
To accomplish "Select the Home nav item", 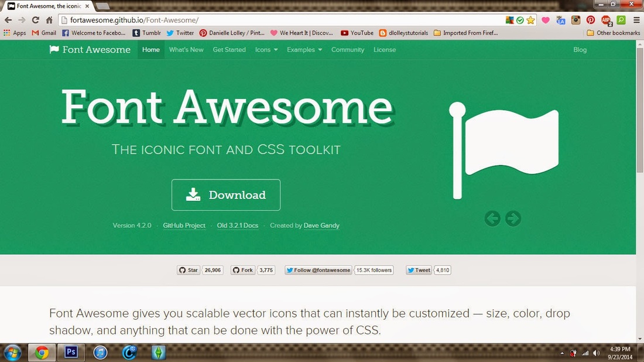I will point(150,50).
